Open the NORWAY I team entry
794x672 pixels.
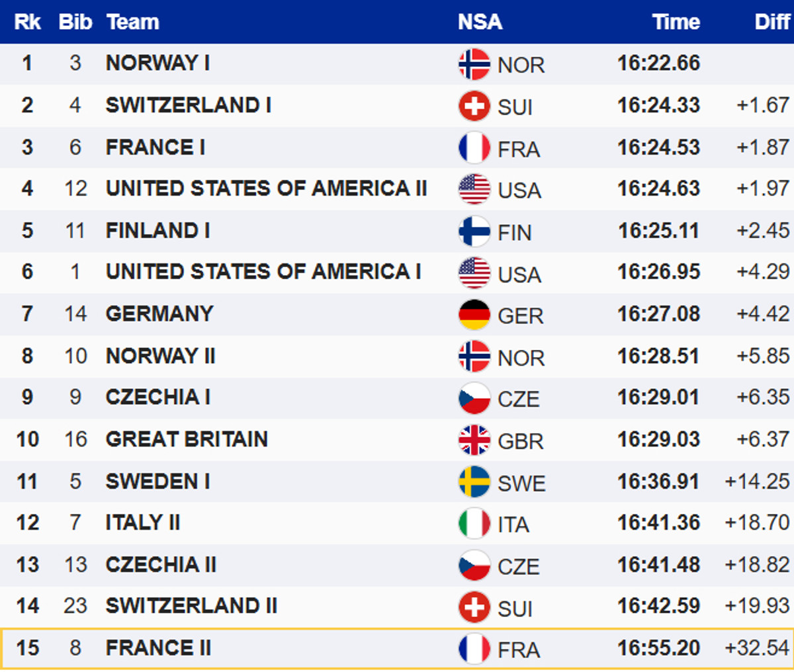tap(157, 63)
